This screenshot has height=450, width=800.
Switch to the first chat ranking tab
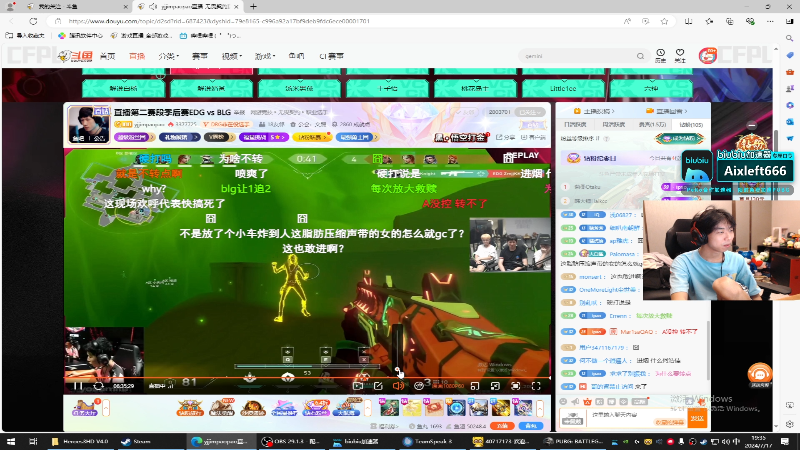575,124
